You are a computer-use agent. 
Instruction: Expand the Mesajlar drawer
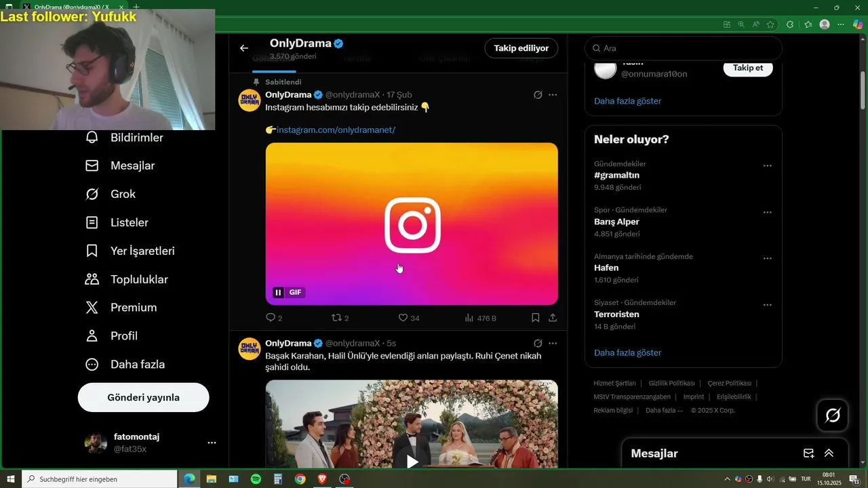pos(829,453)
